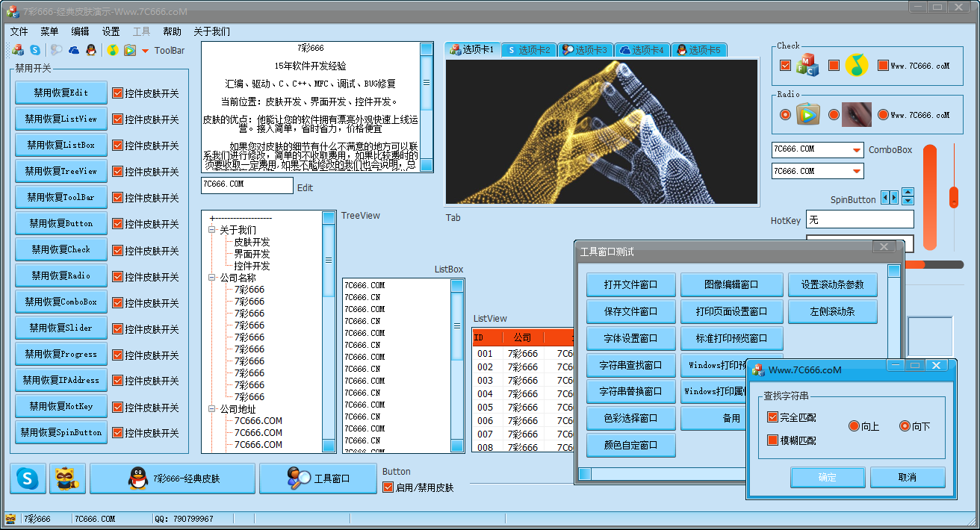Open the 关于我们 menu
Viewport: 980px width, 530px height.
click(x=211, y=31)
